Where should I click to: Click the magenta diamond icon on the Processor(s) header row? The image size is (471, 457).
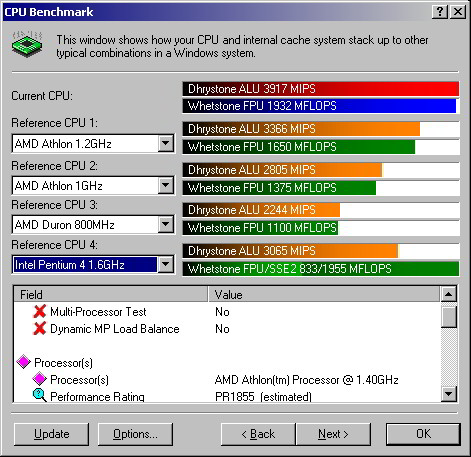(x=23, y=362)
